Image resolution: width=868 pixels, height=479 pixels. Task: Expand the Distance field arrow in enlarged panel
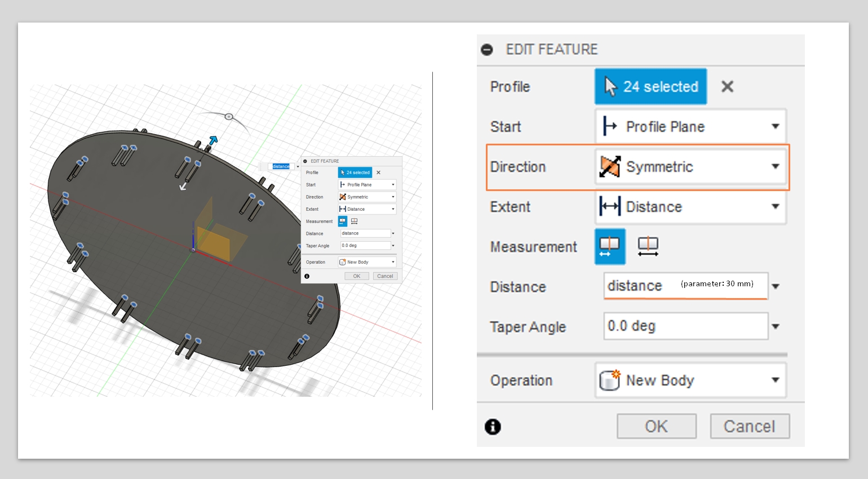[776, 286]
